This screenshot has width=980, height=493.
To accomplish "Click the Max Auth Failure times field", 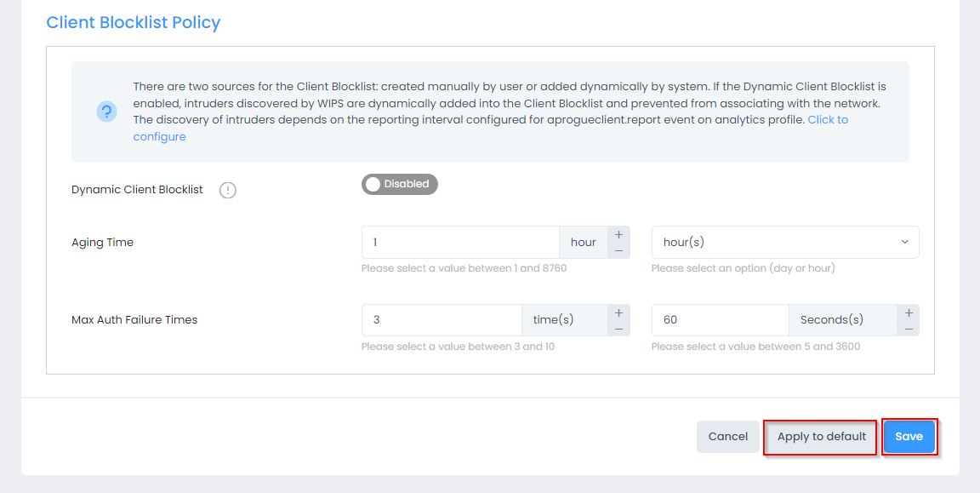I will [x=441, y=320].
